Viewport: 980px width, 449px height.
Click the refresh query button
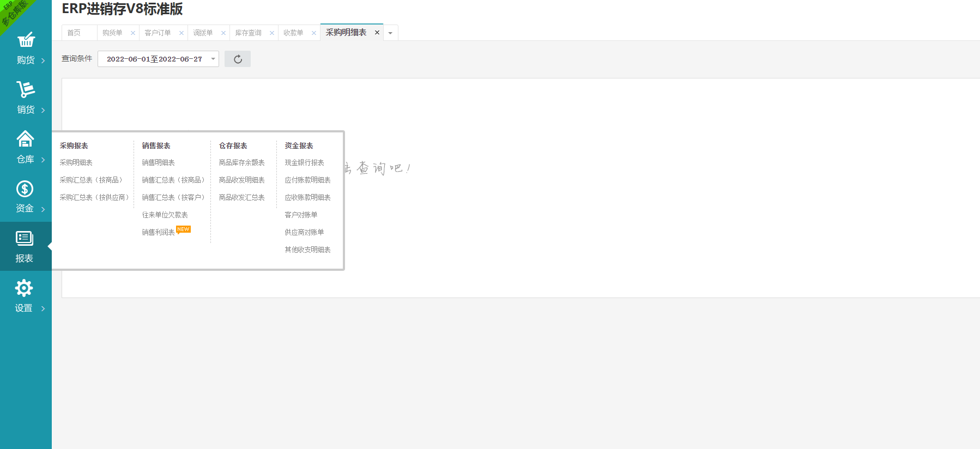click(238, 59)
